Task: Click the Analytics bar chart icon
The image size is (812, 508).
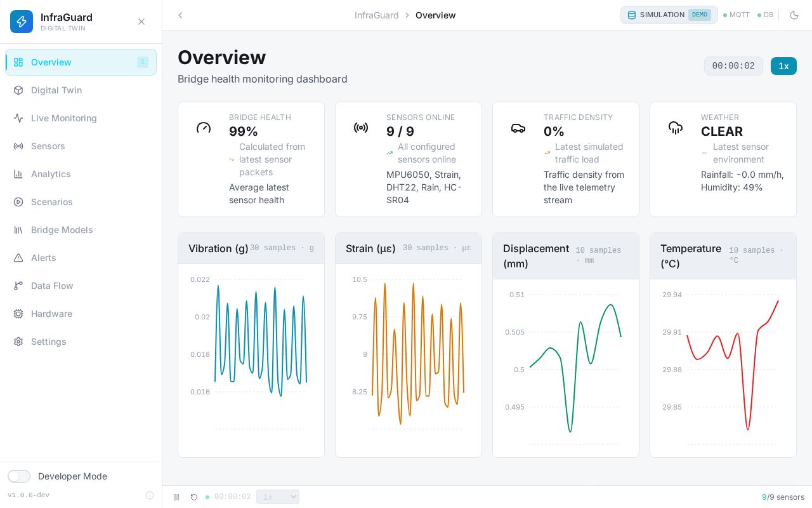Action: (18, 174)
